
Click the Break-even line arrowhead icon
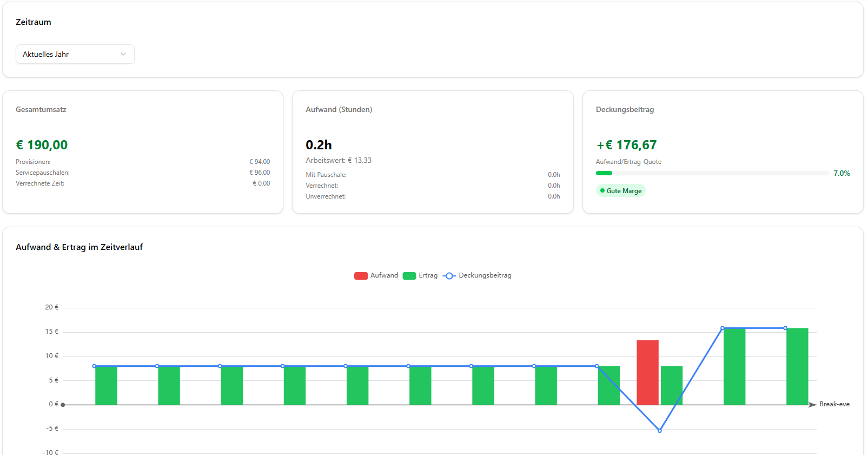pos(812,405)
